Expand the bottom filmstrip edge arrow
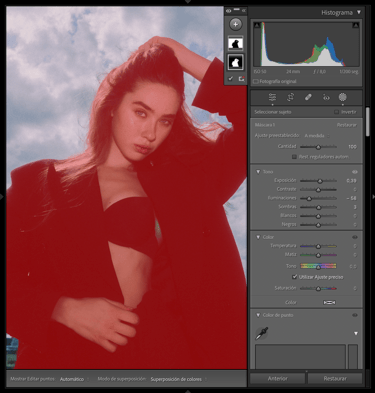 click(187, 391)
